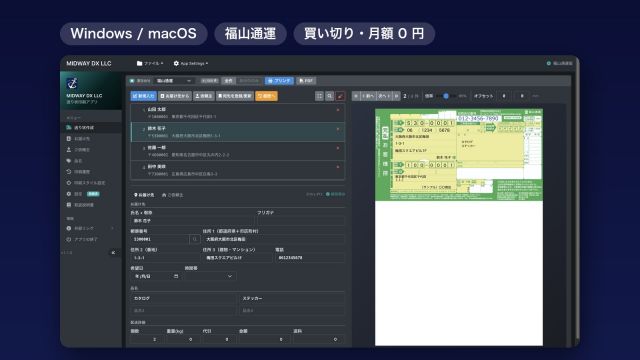640x360 pixels.
Task: Expand the 外部リンク sidebar entry
Action: [90, 229]
